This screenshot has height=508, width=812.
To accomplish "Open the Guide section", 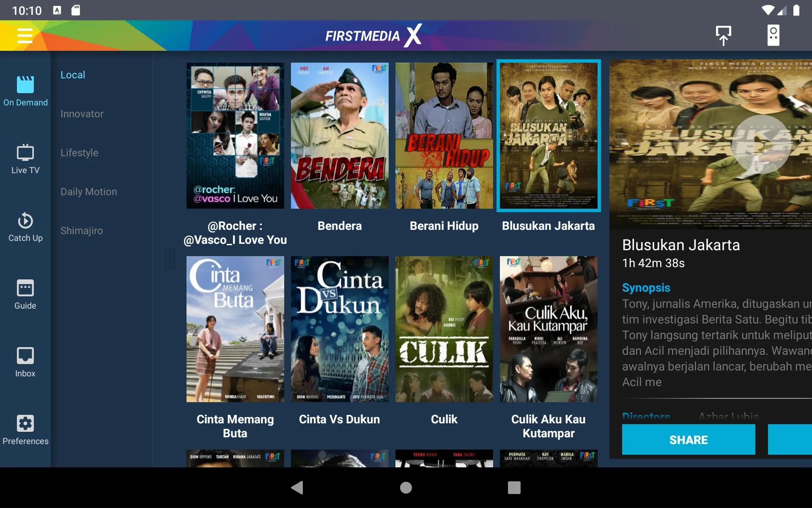I will point(25,295).
